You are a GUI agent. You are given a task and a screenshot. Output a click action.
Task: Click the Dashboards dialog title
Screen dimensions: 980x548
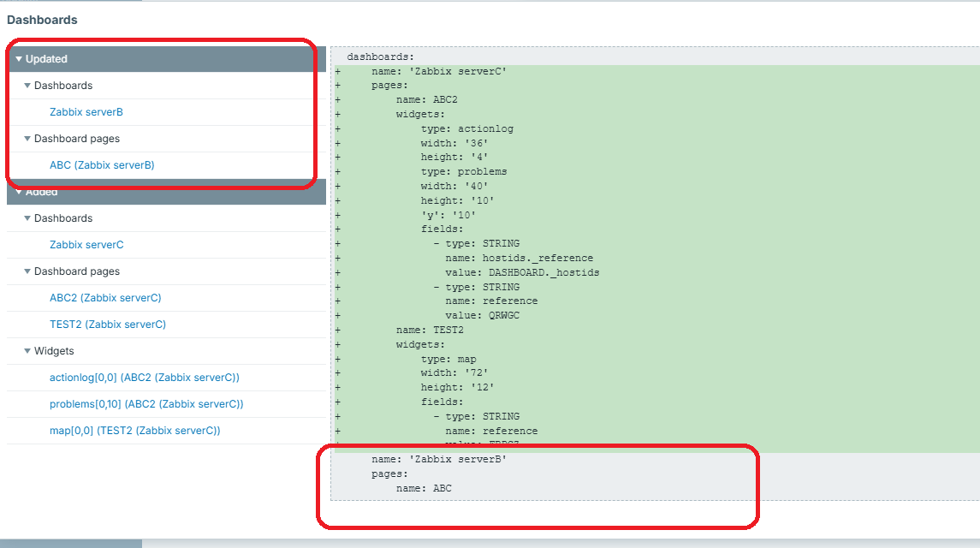(42, 20)
